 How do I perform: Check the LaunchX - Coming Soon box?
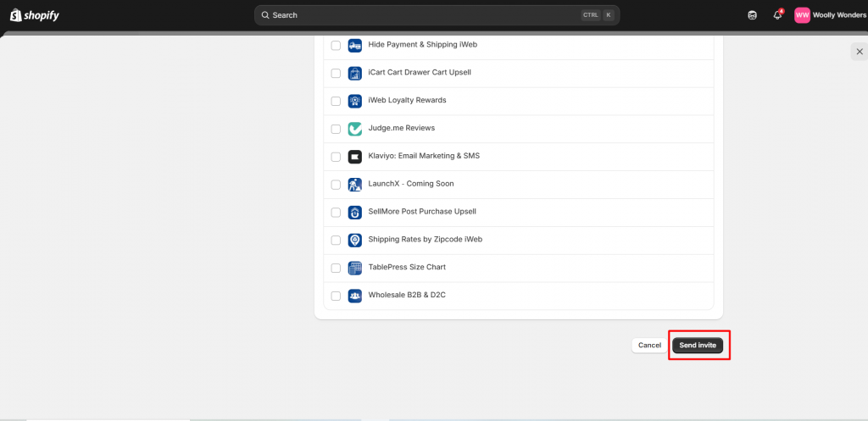coord(336,184)
